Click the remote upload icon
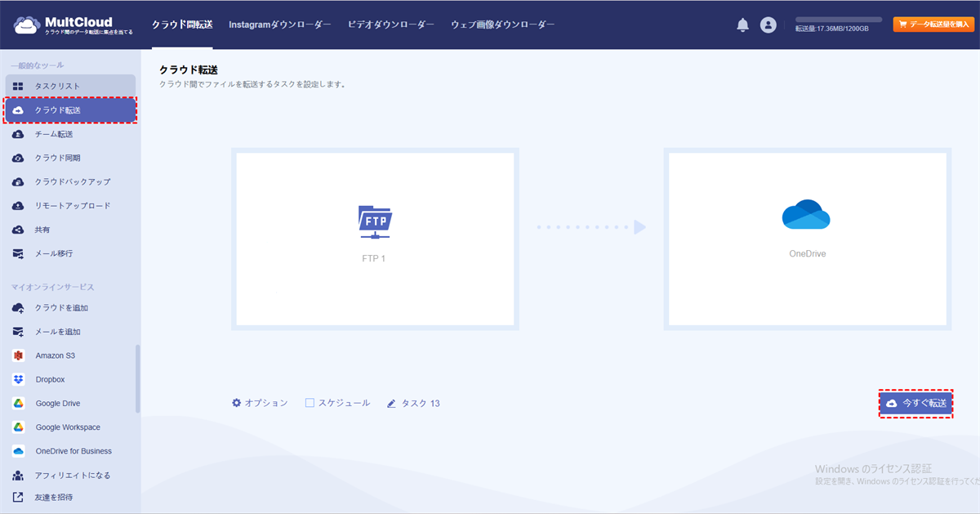The width and height of the screenshot is (980, 514). (x=18, y=206)
